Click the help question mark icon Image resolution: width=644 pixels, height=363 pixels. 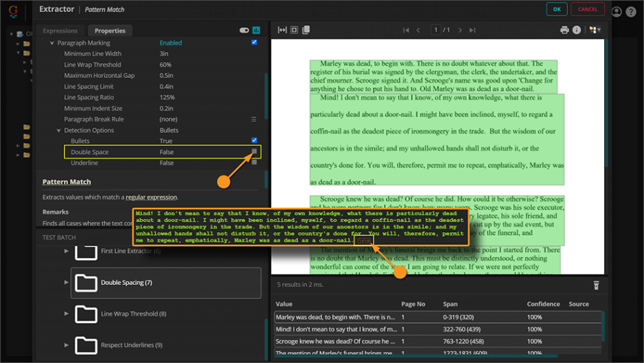click(632, 12)
